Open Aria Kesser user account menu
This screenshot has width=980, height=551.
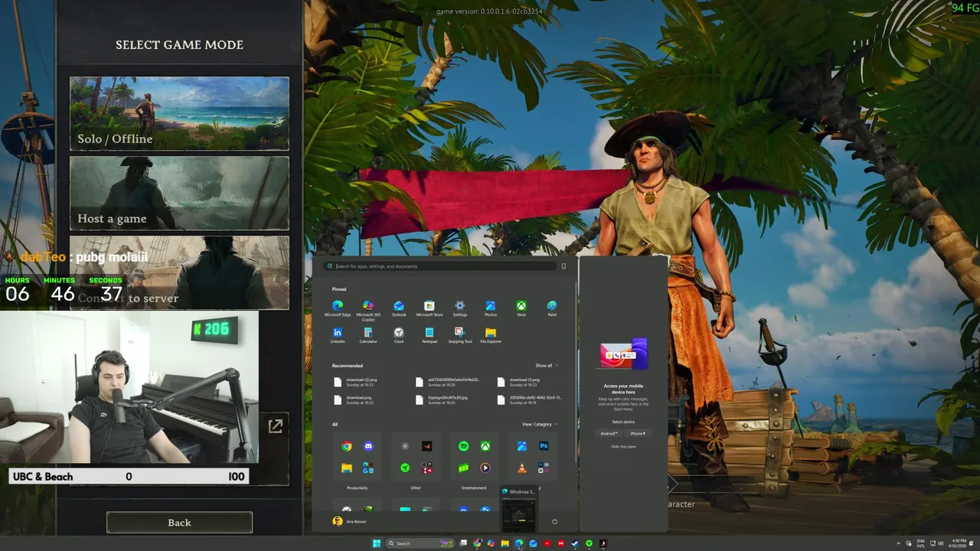[x=350, y=521]
